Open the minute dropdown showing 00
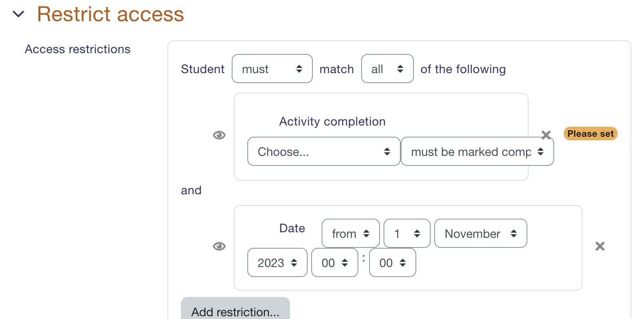644x319 pixels. tap(393, 263)
